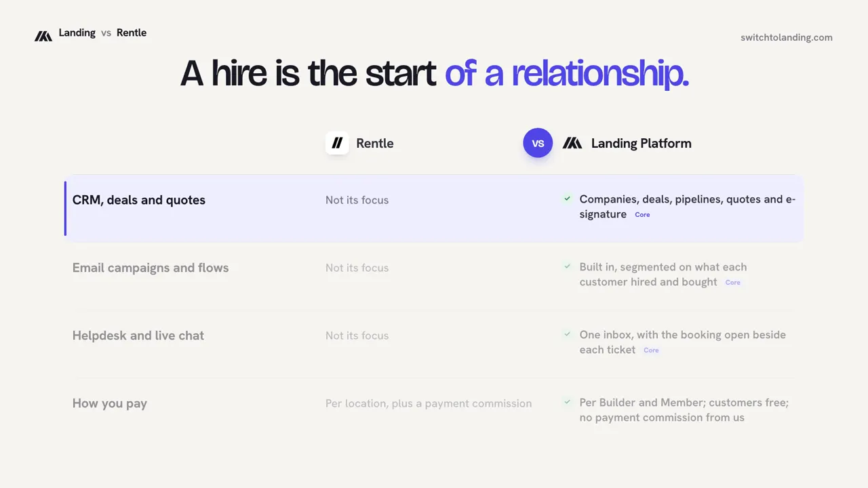868x488 pixels.
Task: Click the Landing Platform column heading
Action: [x=642, y=143]
